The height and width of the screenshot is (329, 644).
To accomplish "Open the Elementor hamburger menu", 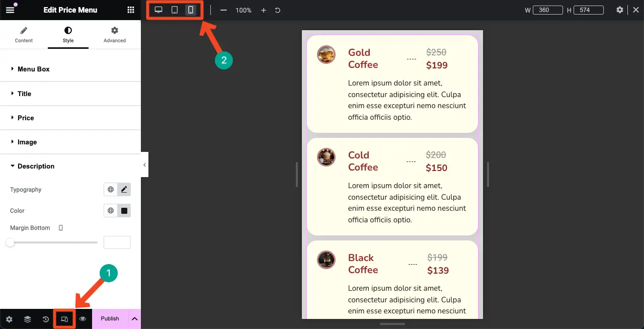I will click(10, 10).
